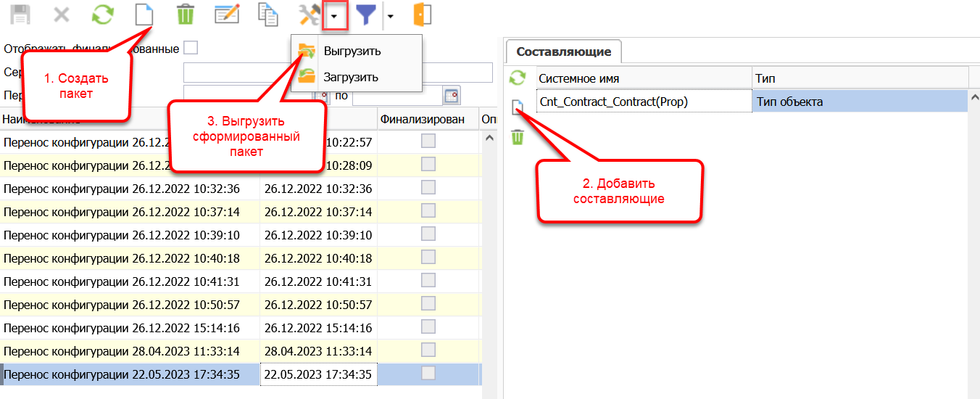The width and height of the screenshot is (980, 399).
Task: Click the orange exit door icon
Action: point(422,15)
